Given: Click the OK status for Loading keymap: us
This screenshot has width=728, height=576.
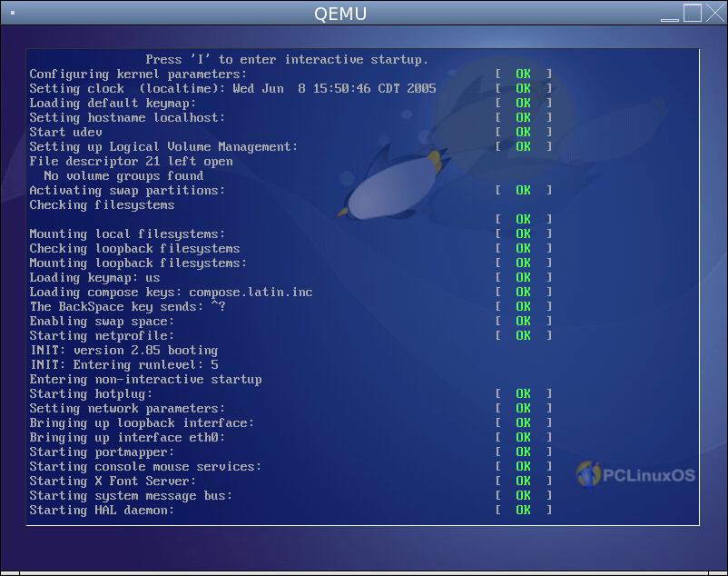Looking at the screenshot, I should [523, 277].
